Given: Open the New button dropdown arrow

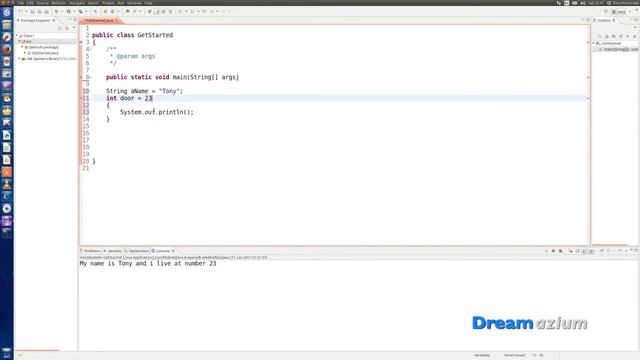Looking at the screenshot, I should click(x=26, y=11).
